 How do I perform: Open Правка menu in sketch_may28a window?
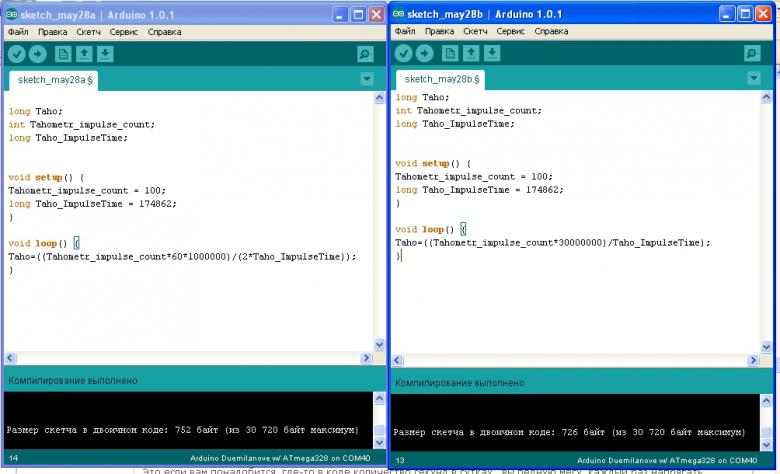click(52, 32)
